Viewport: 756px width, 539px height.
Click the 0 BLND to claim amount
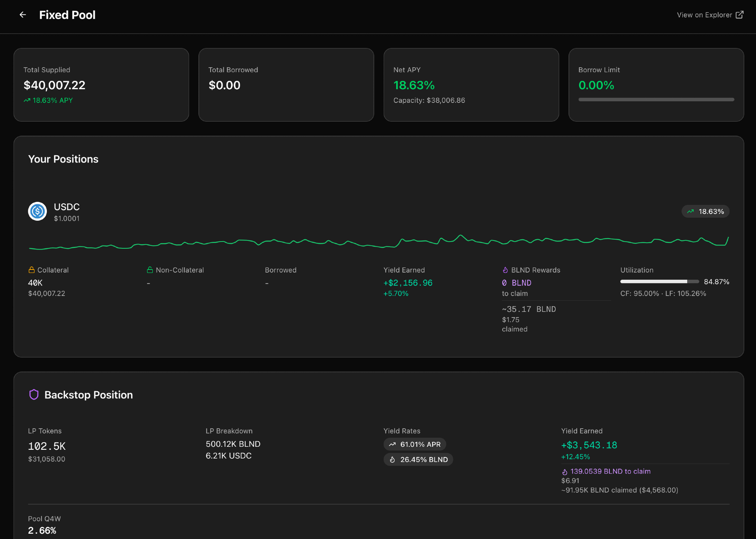point(516,283)
